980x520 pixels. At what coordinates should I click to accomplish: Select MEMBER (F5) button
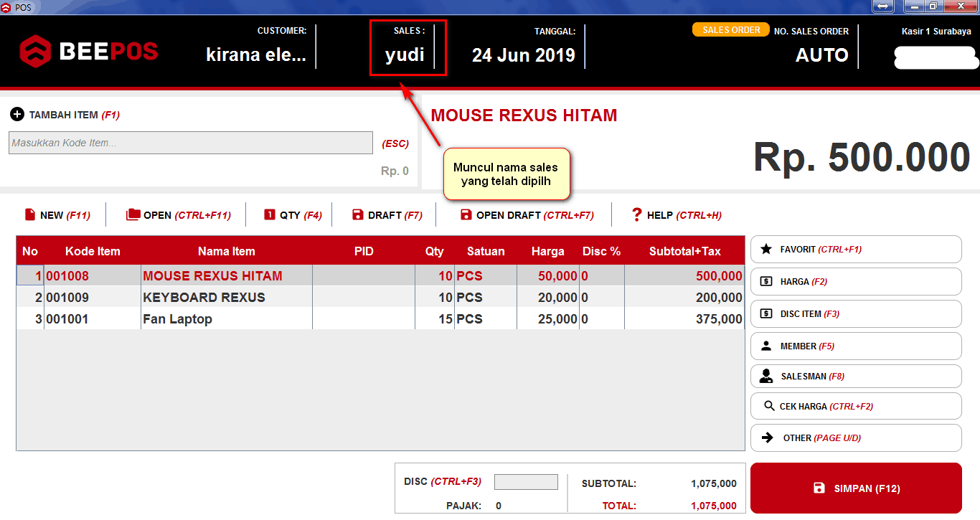point(856,346)
